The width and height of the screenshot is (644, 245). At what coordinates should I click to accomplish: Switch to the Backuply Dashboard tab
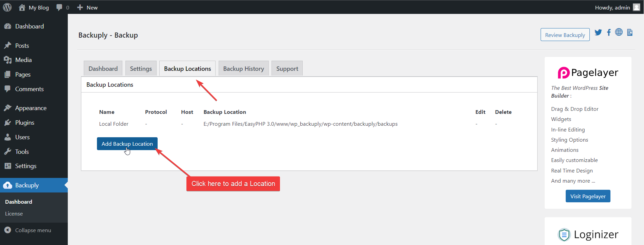[103, 68]
